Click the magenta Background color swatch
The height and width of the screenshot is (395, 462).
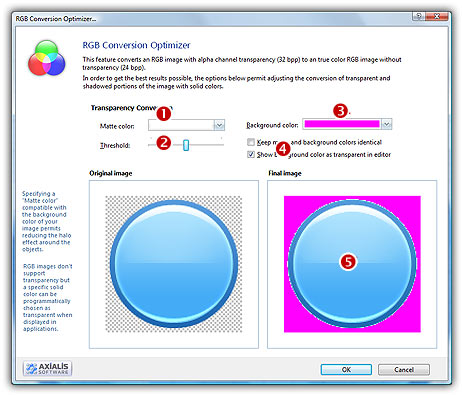pos(342,124)
